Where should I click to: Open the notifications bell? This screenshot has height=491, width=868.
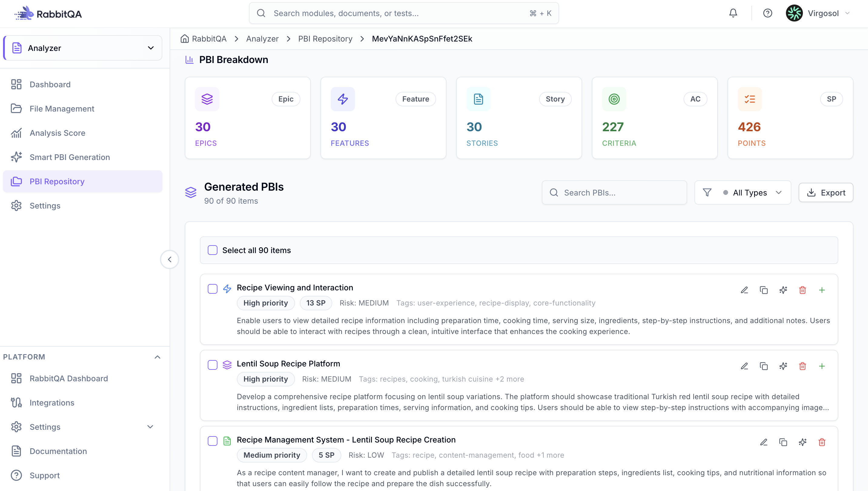click(733, 13)
